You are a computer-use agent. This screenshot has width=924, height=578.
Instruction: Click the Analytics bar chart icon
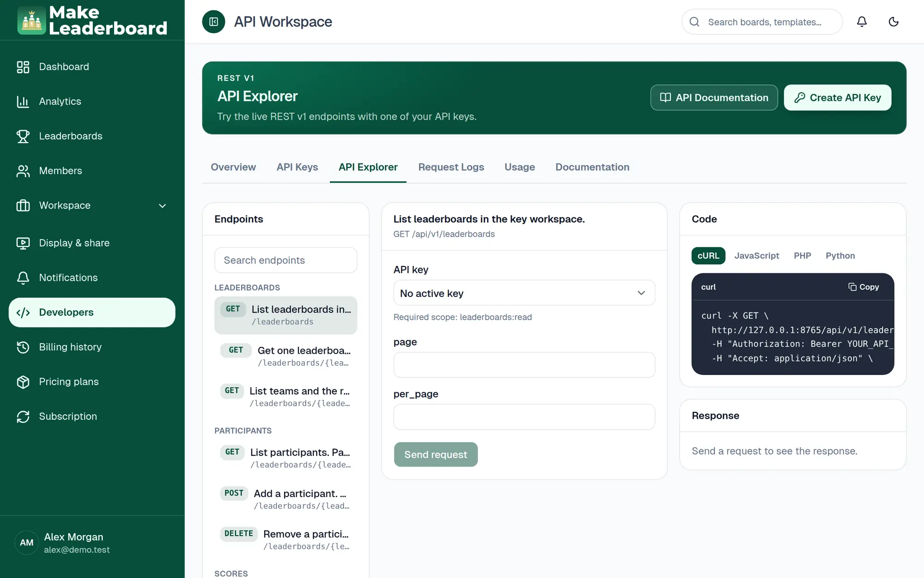[x=23, y=102]
